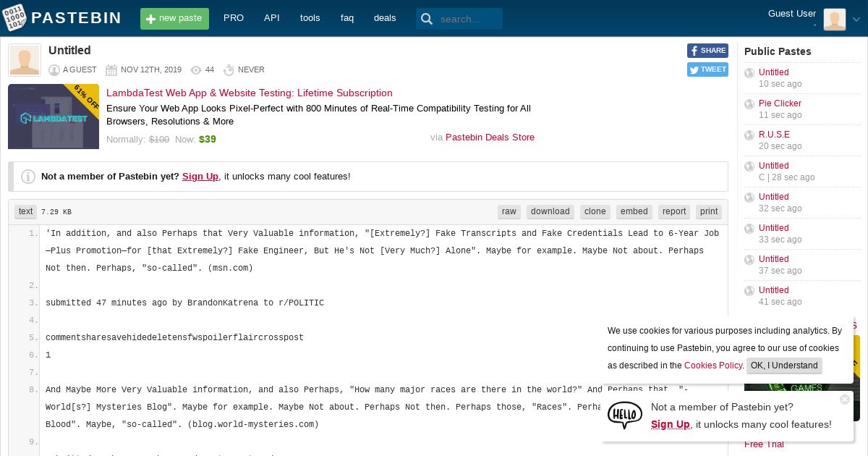Open the R.U.S.E public paste
Image resolution: width=868 pixels, height=456 pixels.
pos(774,135)
